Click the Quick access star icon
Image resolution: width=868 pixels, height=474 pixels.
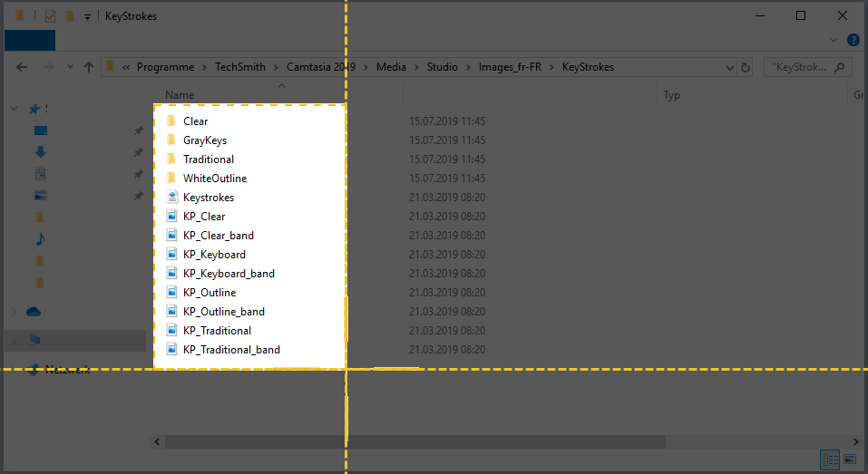click(34, 109)
